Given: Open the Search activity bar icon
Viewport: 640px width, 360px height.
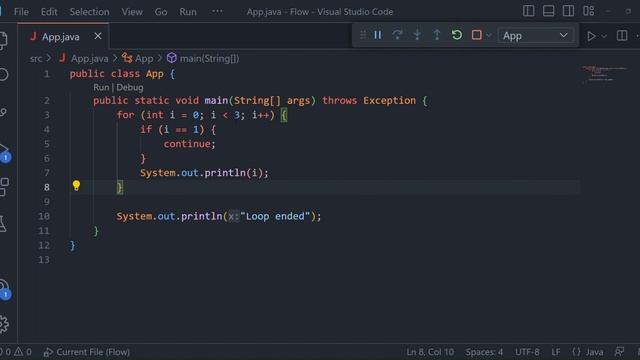Looking at the screenshot, I should [x=3, y=75].
